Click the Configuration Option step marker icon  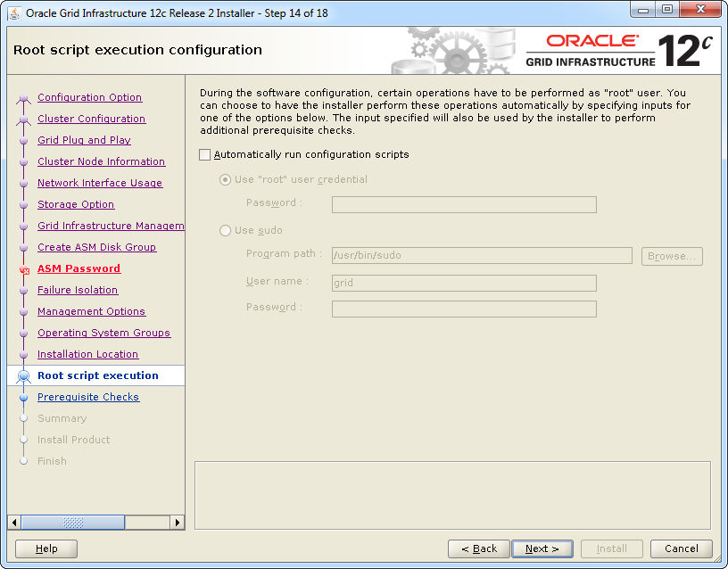pyautogui.click(x=24, y=98)
